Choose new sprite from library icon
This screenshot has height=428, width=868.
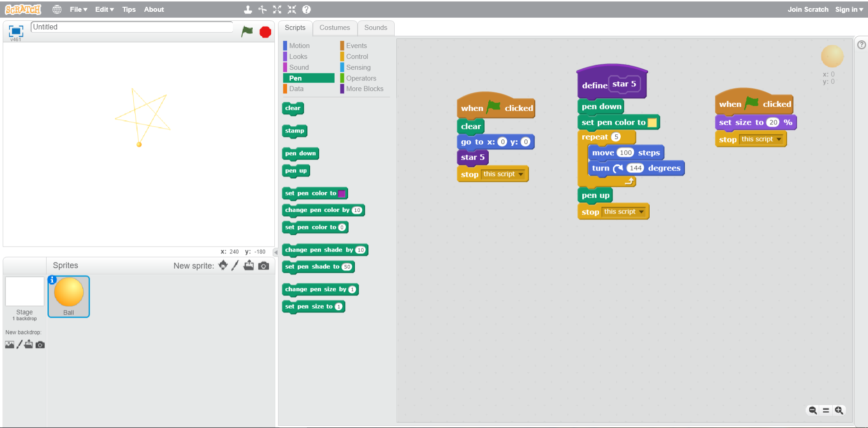[x=223, y=266]
